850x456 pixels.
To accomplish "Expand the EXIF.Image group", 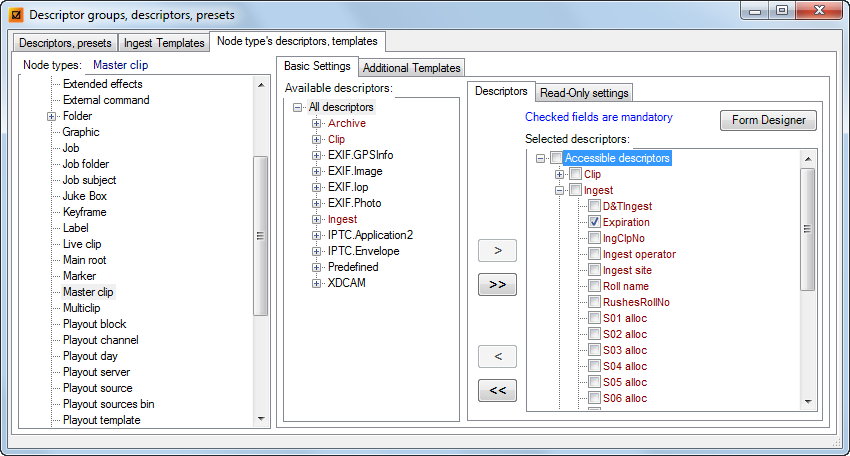I will pyautogui.click(x=317, y=171).
